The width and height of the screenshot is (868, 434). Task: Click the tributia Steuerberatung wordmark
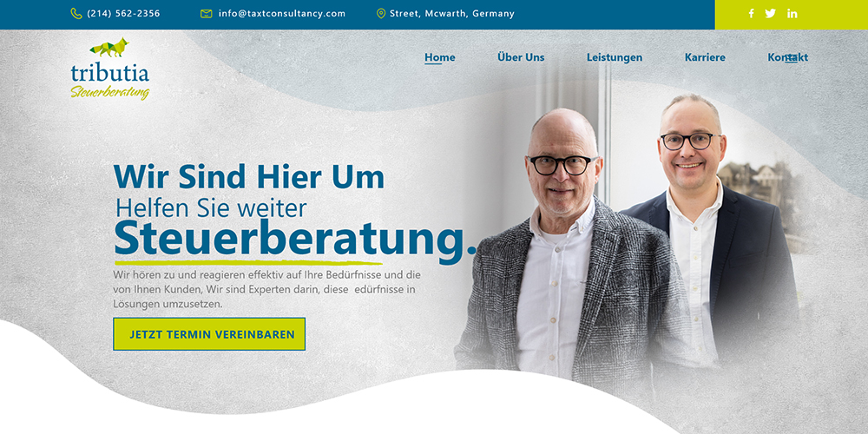click(x=110, y=82)
